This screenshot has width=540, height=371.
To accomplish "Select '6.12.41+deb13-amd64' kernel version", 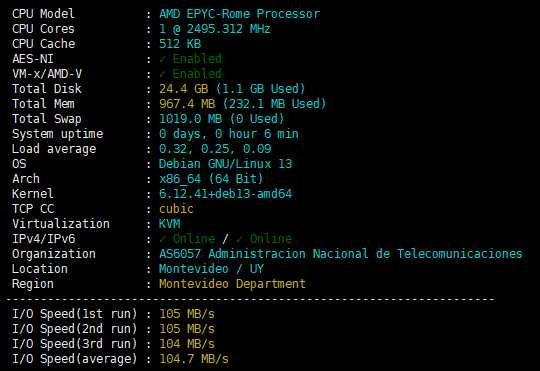I will click(x=225, y=194).
